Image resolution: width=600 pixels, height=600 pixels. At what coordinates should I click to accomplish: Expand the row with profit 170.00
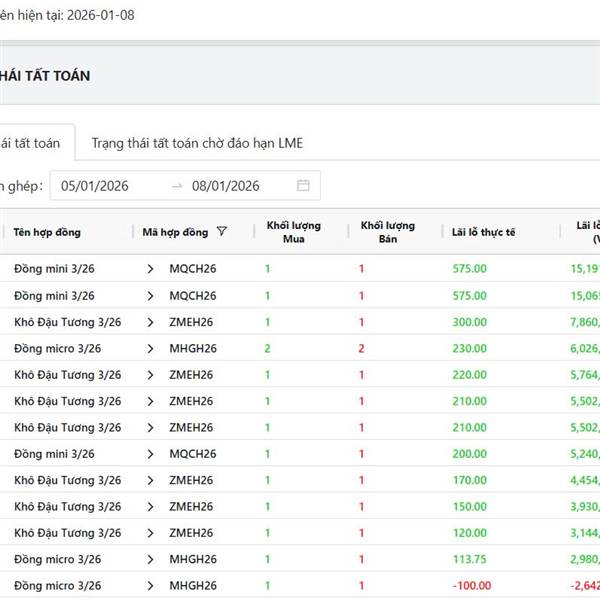[150, 480]
